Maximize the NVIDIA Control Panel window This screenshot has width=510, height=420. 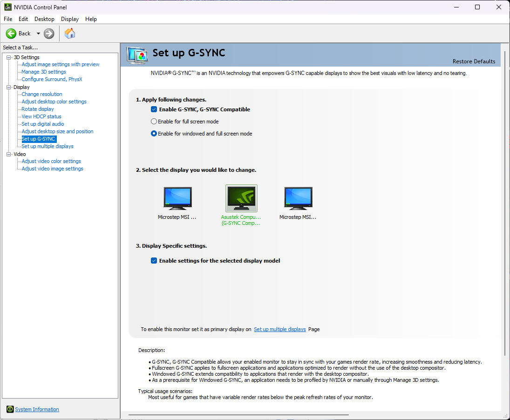[477, 7]
